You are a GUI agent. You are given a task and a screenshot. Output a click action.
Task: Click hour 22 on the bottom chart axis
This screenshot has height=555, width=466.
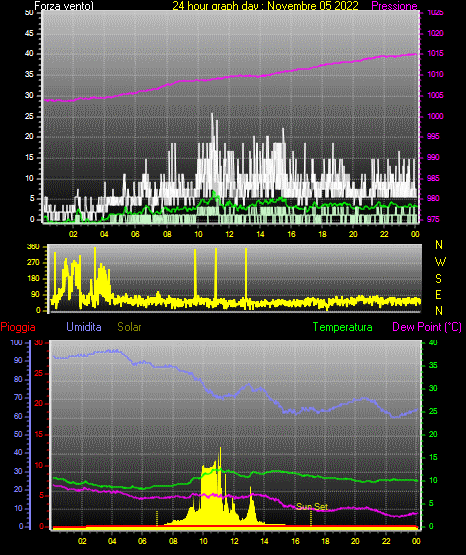tap(386, 541)
